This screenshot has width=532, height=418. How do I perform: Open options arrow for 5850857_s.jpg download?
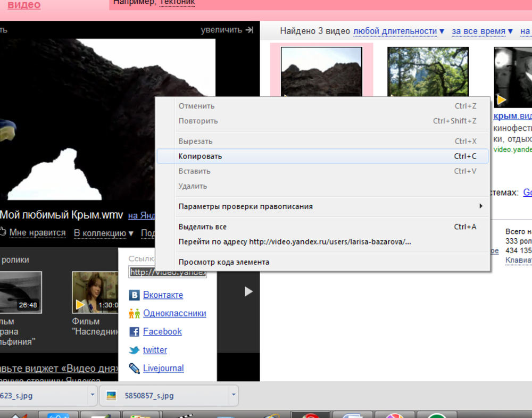coord(233,395)
